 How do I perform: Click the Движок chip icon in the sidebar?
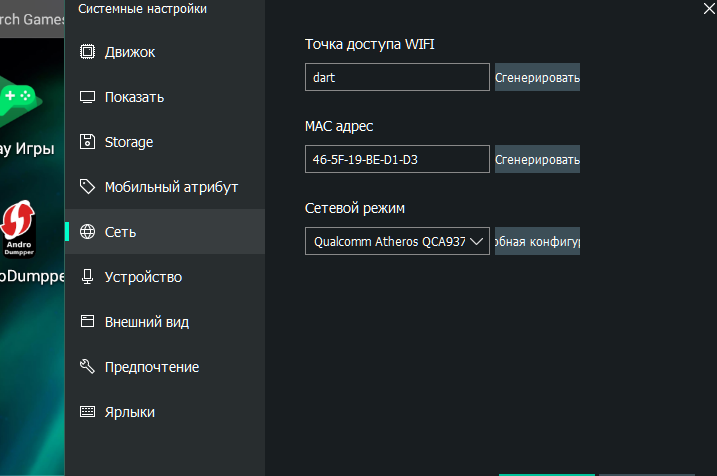click(x=87, y=52)
